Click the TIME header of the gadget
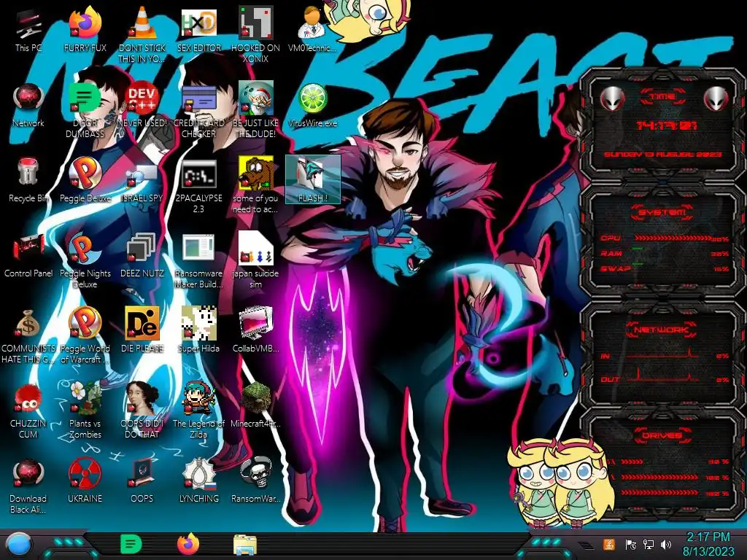This screenshot has width=747, height=560. 662,97
